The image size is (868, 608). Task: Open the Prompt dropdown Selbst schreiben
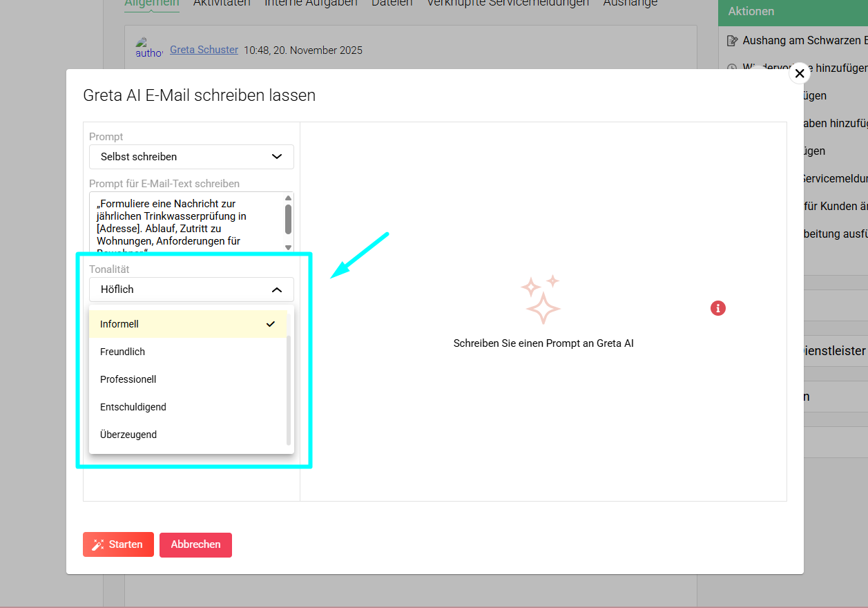click(x=191, y=157)
